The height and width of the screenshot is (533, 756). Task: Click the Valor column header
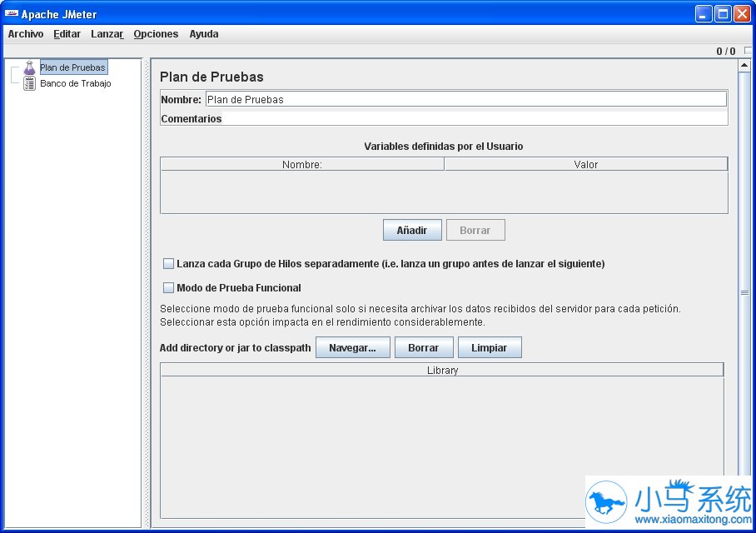point(586,165)
